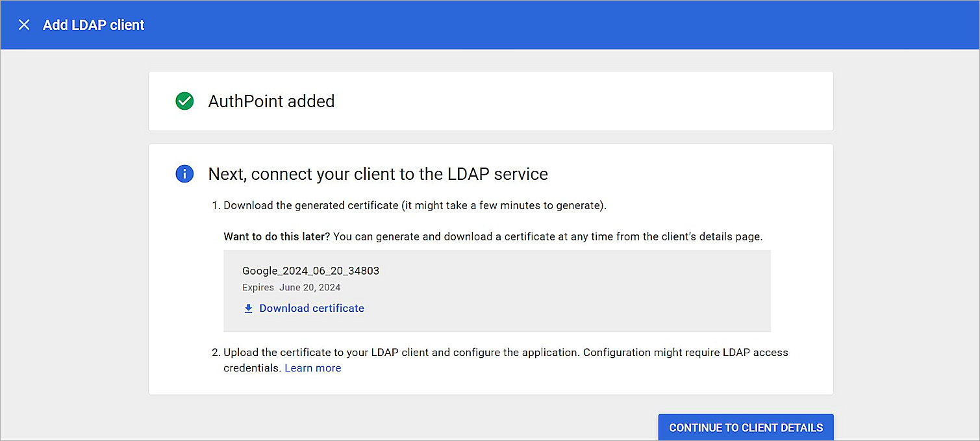Click the Next, connect your client heading
Viewport: 980px width, 441px height.
[378, 174]
